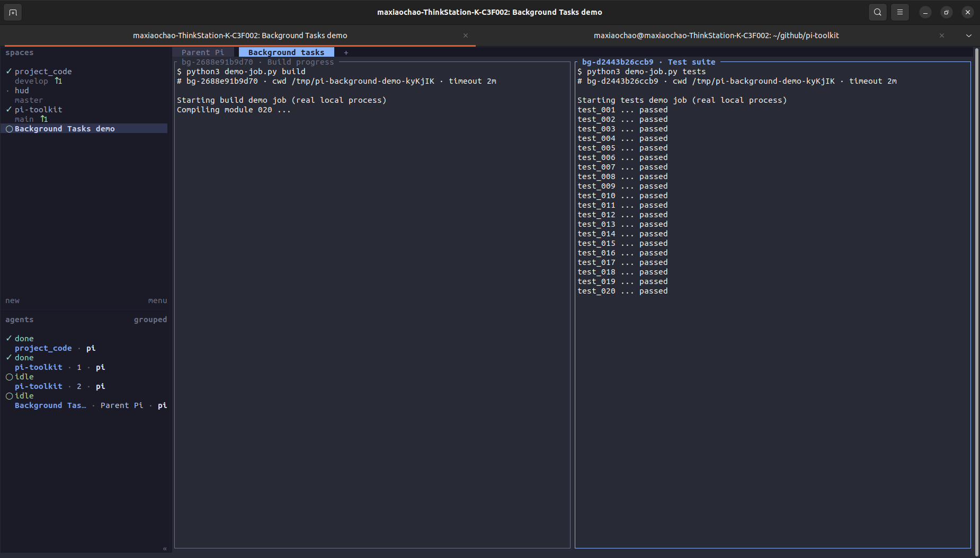The width and height of the screenshot is (980, 558).
Task: Click the new button in spaces panel
Action: [12, 300]
